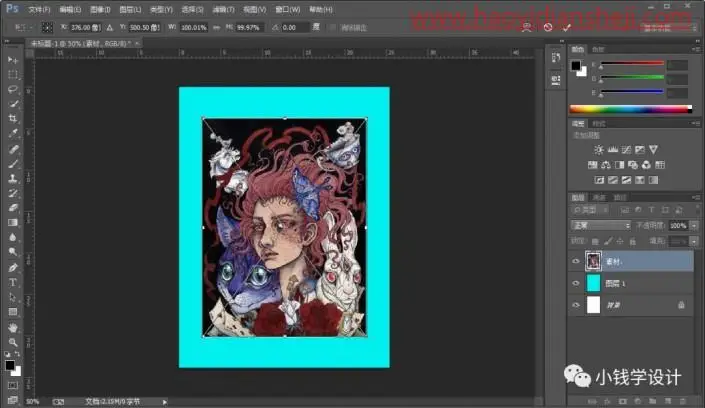Open the Adjustments panel flyout menu
The height and width of the screenshot is (408, 705).
click(696, 123)
